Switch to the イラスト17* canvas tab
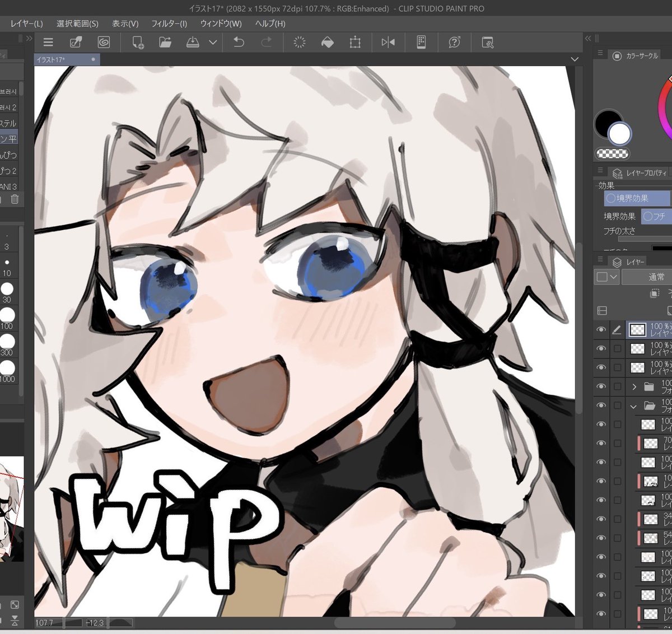Viewport: 672px width, 634px height. pos(67,59)
